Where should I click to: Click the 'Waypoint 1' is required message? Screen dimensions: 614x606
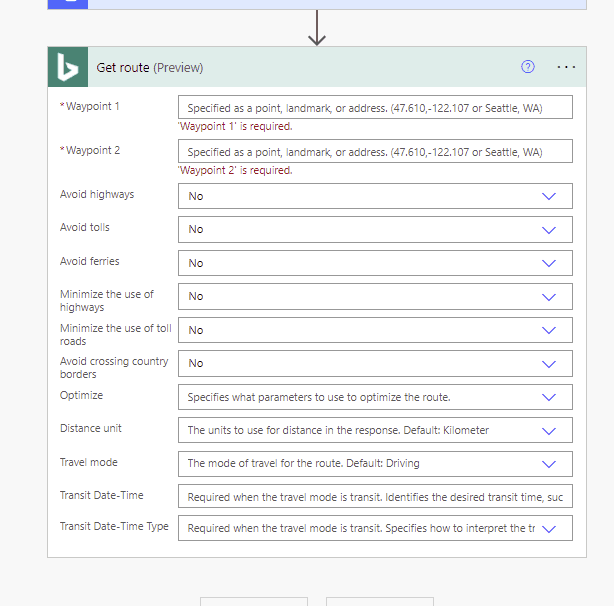click(235, 126)
